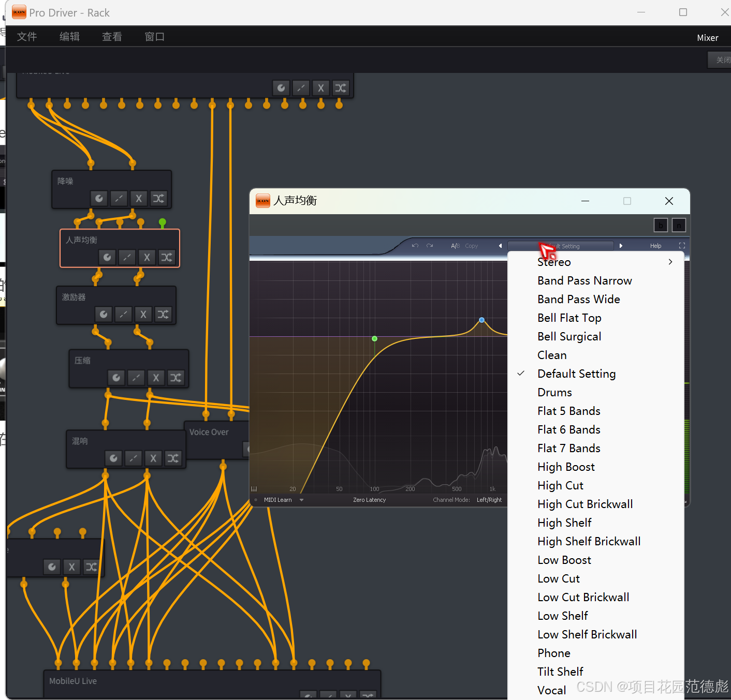The height and width of the screenshot is (700, 731).
Task: Click the knob icon on the 激励器 module
Action: (104, 314)
